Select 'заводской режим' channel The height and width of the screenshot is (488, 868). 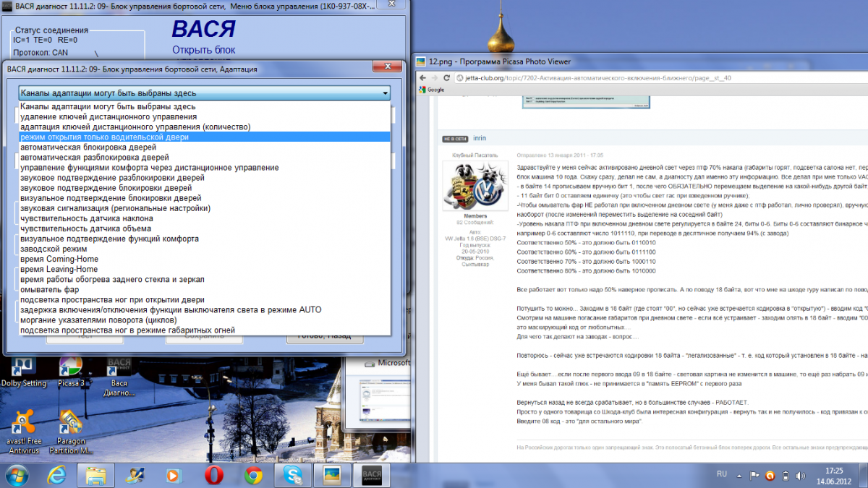click(x=204, y=249)
